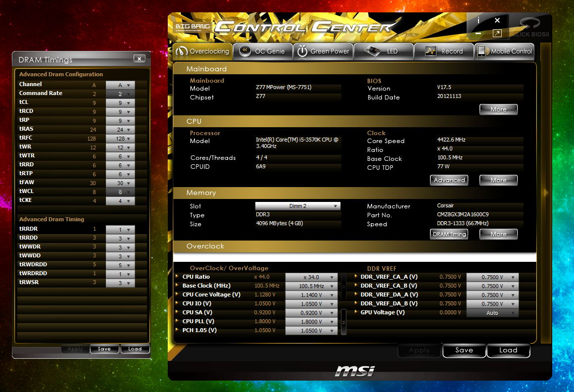
Task: Open Base Clock 100.5 MHz dropdown
Action: pyautogui.click(x=311, y=286)
